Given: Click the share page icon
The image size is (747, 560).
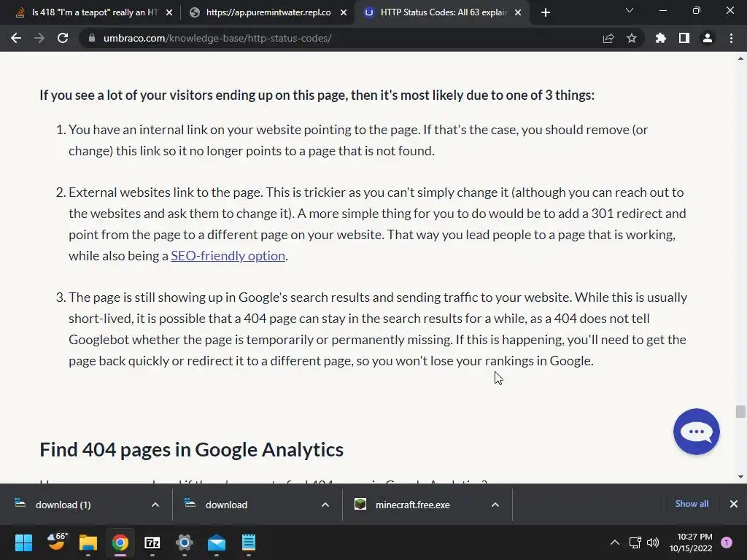Looking at the screenshot, I should [x=608, y=38].
